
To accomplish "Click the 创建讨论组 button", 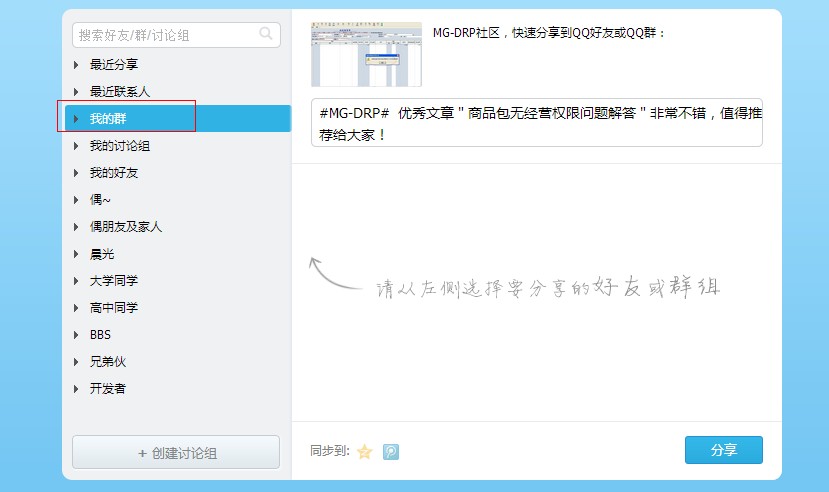I will coord(176,452).
